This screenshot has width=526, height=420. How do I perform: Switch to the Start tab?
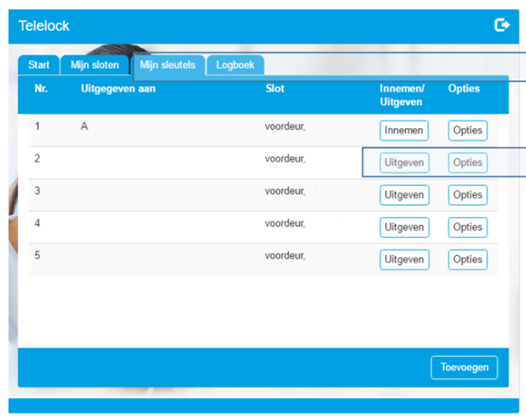[x=39, y=65]
